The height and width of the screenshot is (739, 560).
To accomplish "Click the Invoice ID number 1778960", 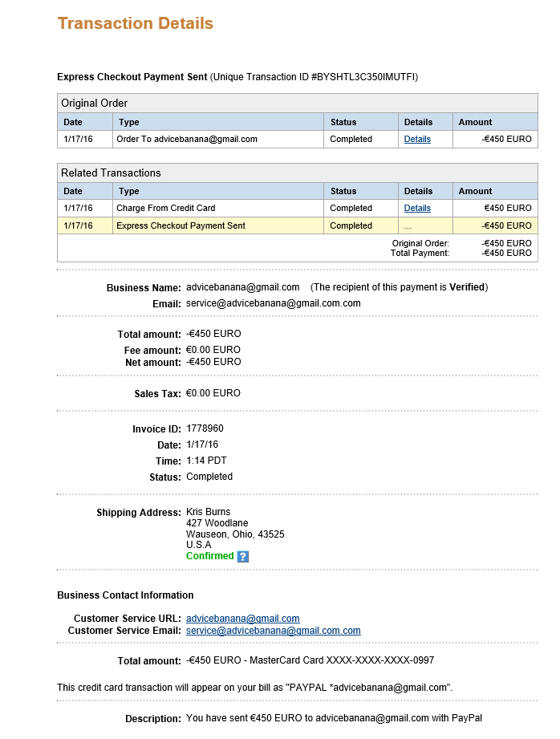I will click(x=205, y=428).
